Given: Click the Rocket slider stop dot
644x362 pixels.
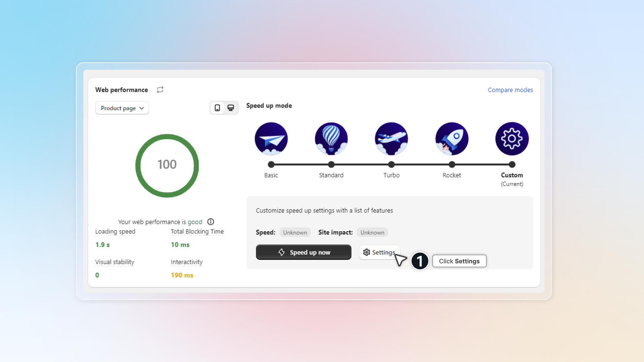Looking at the screenshot, I should point(452,164).
